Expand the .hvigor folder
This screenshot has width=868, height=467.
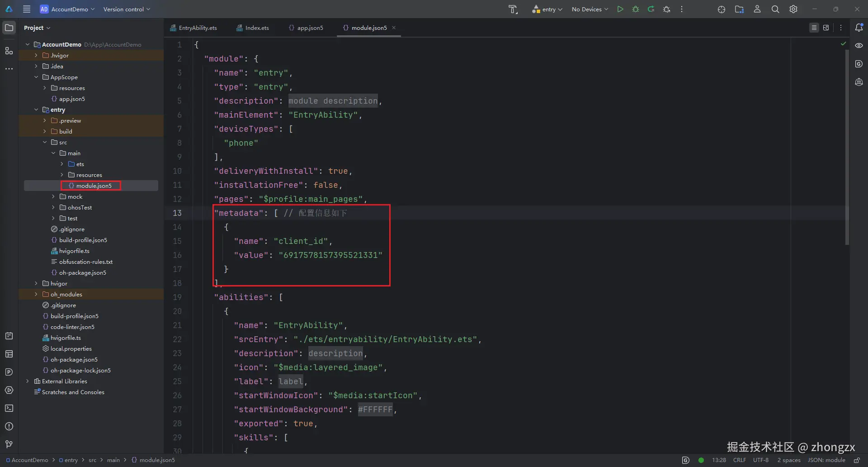(36, 55)
